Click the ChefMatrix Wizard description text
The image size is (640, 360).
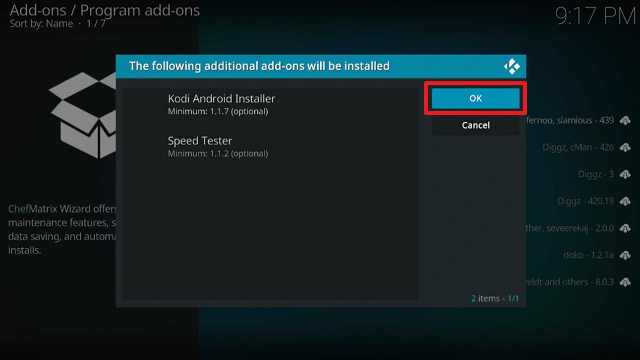pyautogui.click(x=62, y=229)
